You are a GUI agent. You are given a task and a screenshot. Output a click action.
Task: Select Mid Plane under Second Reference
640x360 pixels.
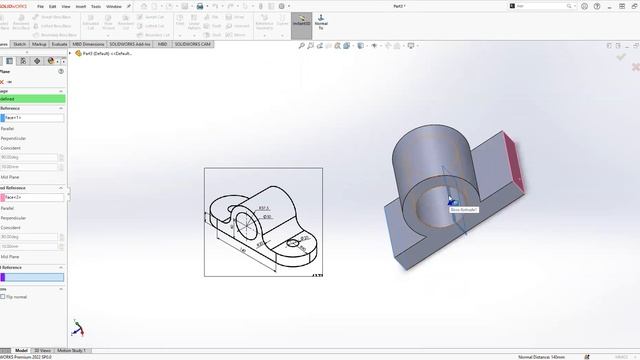coord(10,257)
